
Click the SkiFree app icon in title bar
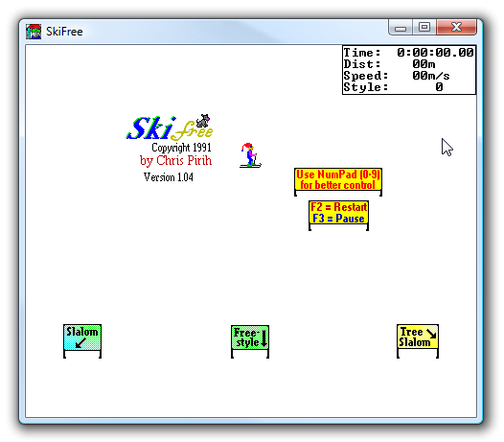tap(34, 32)
